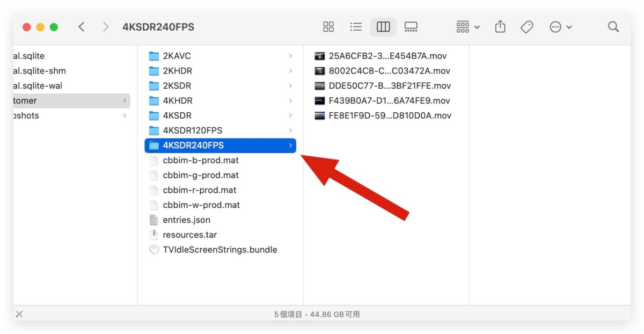Open the 2KHDR folder
The image size is (644, 334).
pos(221,71)
